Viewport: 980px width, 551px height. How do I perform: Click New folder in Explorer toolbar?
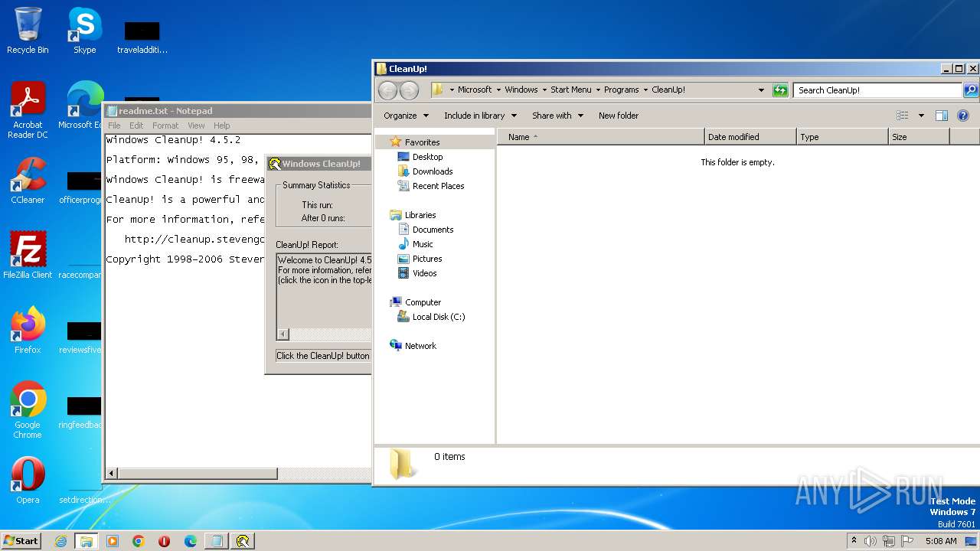click(x=619, y=116)
